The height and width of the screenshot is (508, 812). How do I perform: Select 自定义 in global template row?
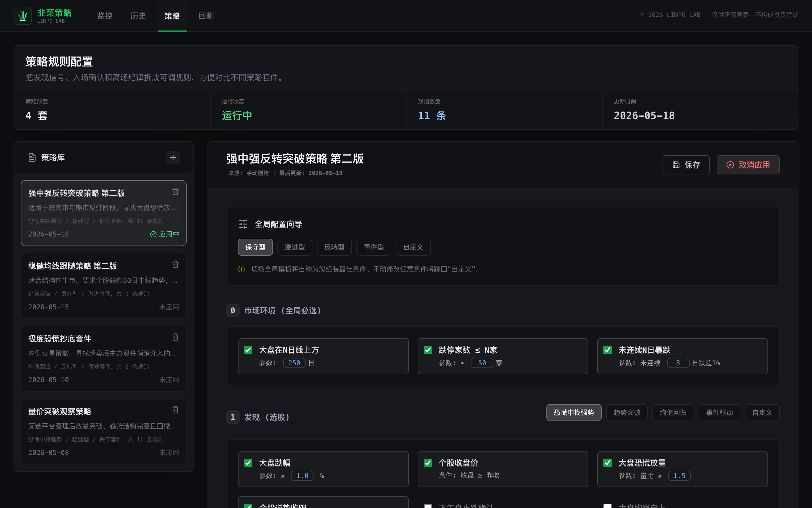click(x=413, y=247)
